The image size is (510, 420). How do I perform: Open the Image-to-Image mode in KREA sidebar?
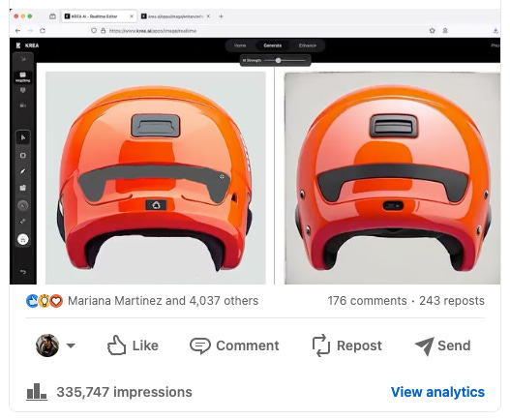[x=23, y=76]
